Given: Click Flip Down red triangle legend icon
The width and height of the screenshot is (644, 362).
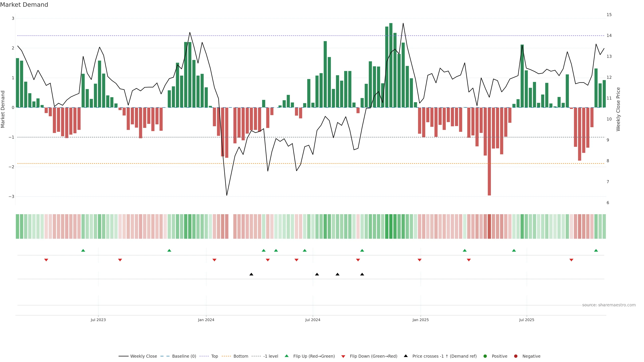Looking at the screenshot, I should tap(343, 356).
